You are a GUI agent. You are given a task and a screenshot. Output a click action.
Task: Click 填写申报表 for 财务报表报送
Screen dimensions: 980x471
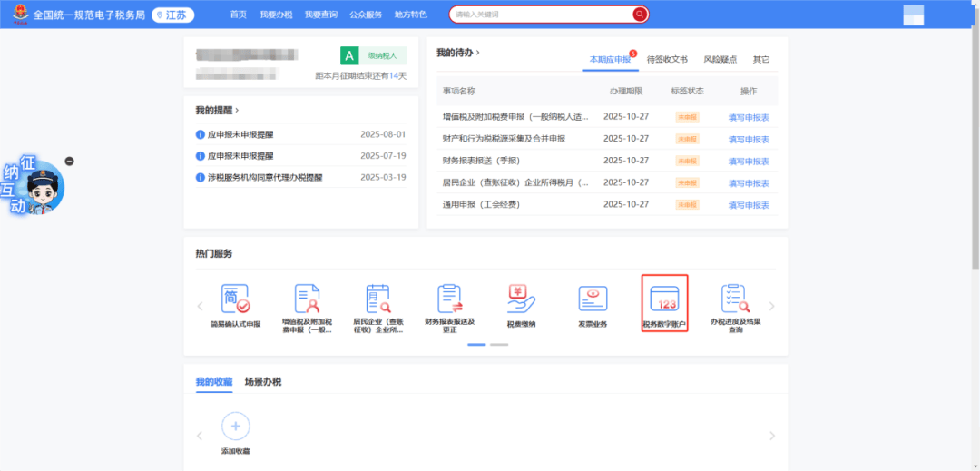pyautogui.click(x=749, y=161)
